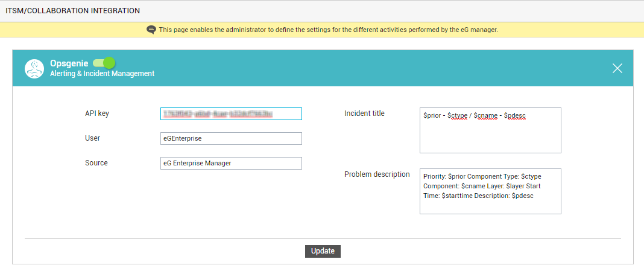
Task: Click 'Alerting & Incident Management' subtitle
Action: pyautogui.click(x=103, y=74)
